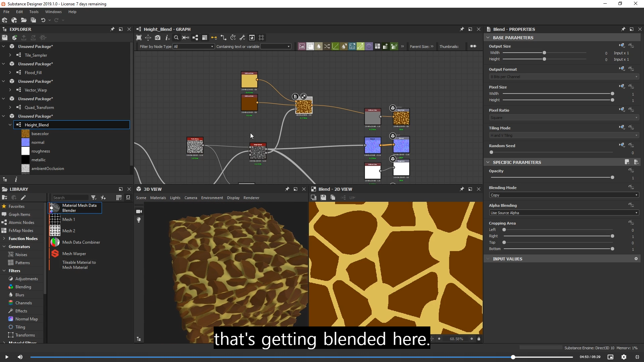644x362 pixels.
Task: Click the save icon in Explorer toolbar
Action: (x=5, y=38)
